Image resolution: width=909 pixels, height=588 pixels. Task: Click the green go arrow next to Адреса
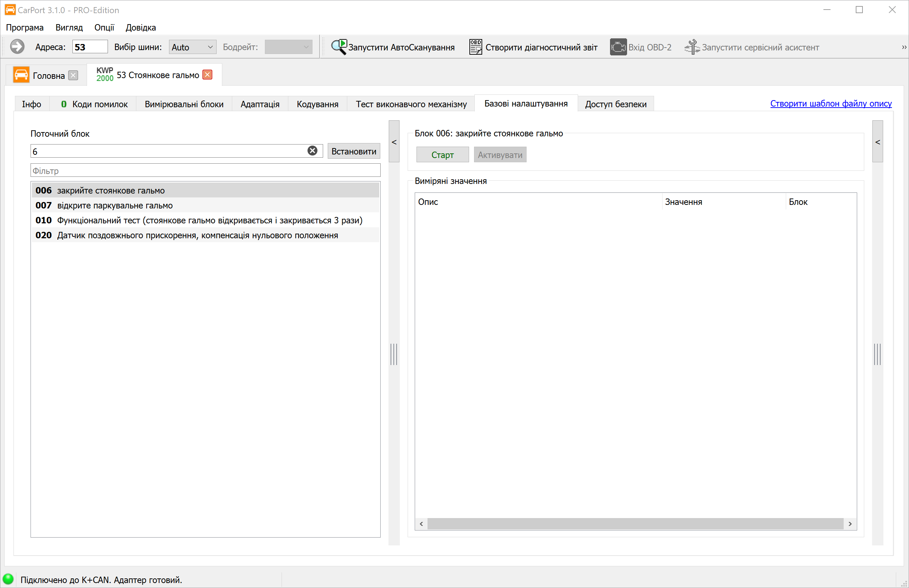click(x=17, y=47)
